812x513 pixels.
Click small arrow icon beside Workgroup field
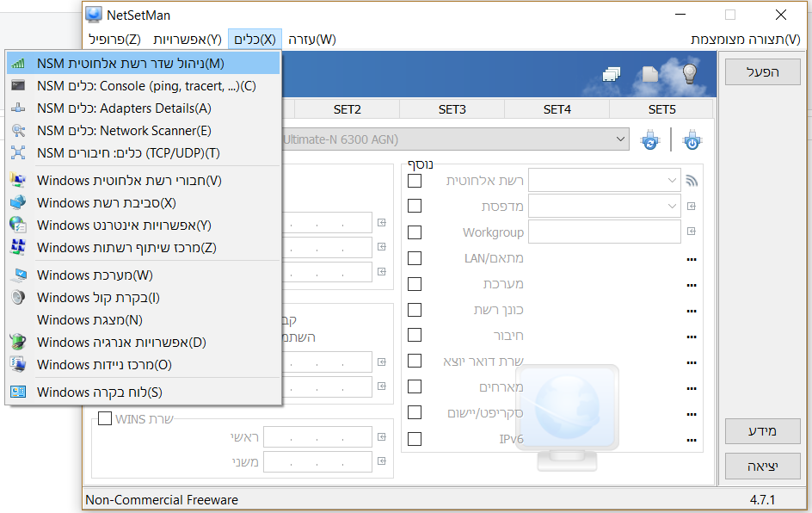[x=692, y=232]
